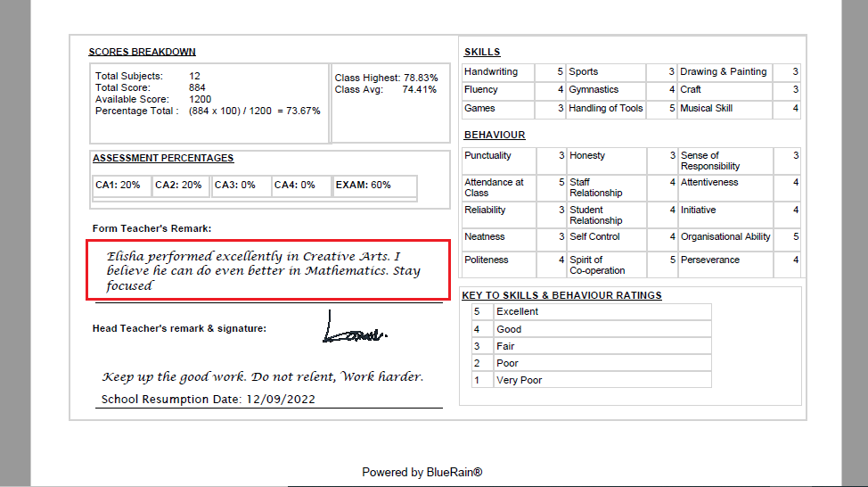Select the KEY TO SKILLS & BEHAVIOUR RATINGS heading
This screenshot has width=868, height=487.
tap(561, 295)
